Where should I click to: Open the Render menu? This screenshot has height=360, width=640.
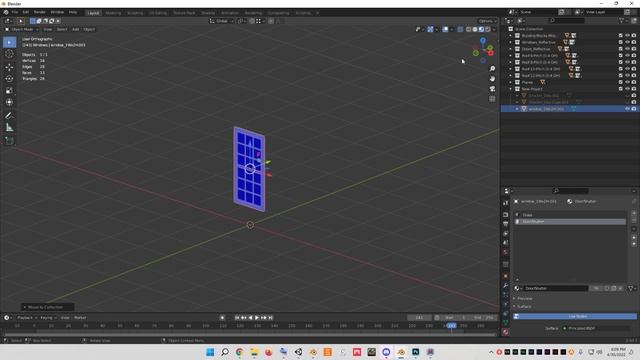[40, 12]
